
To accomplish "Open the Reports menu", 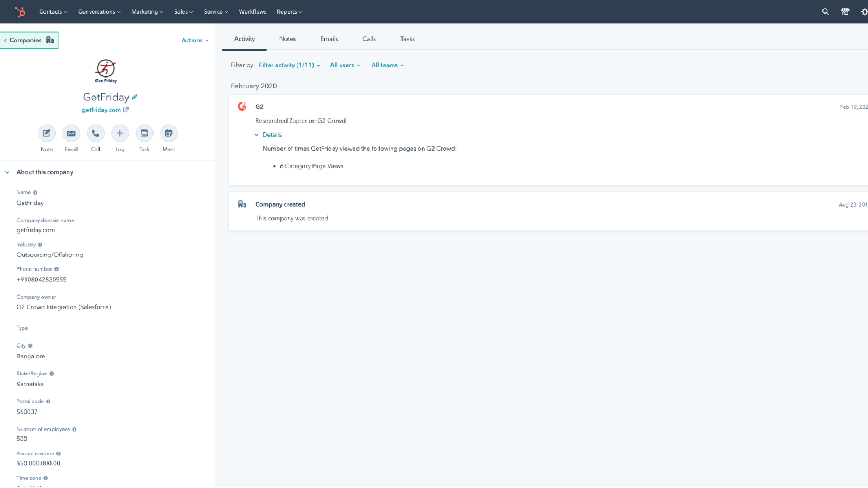I will pos(289,12).
